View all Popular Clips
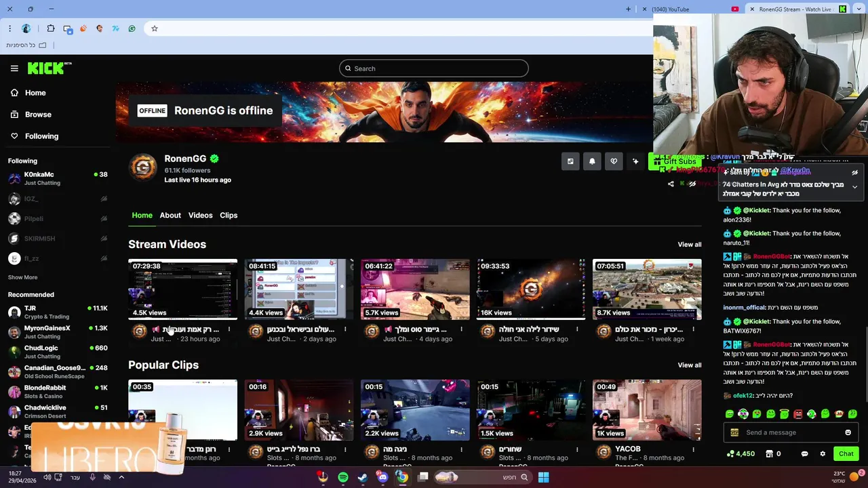This screenshot has width=868, height=488. (x=689, y=365)
